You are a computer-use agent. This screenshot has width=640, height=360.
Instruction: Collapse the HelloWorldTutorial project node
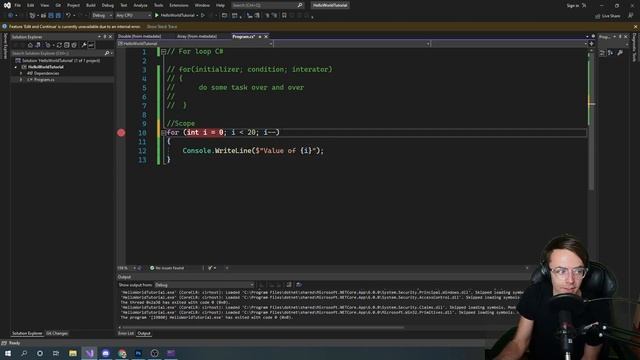16,67
